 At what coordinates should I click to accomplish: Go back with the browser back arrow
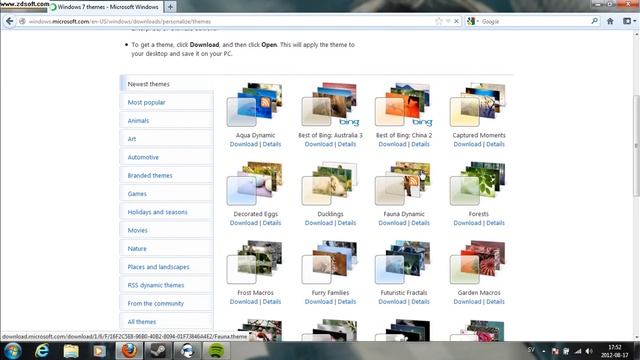[x=9, y=21]
